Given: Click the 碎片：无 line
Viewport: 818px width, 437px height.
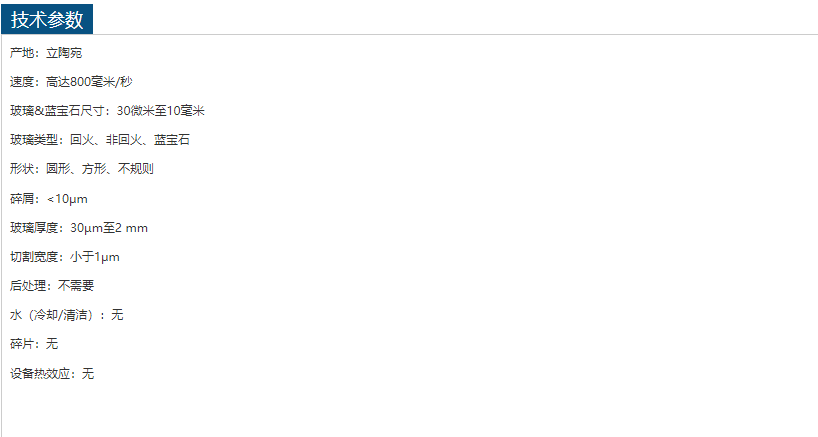Looking at the screenshot, I should [34, 344].
